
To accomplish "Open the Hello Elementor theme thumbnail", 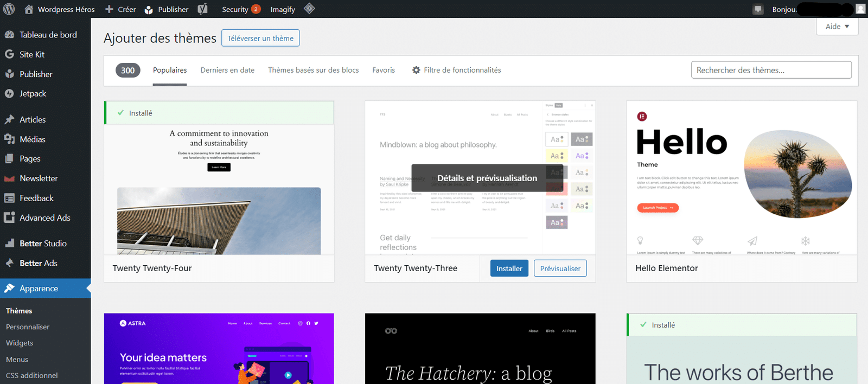I will coord(742,178).
